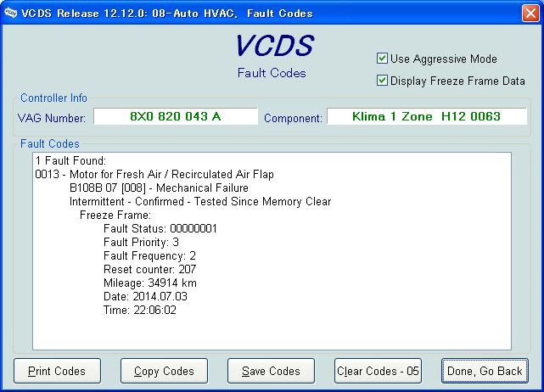The width and height of the screenshot is (544, 392).
Task: Select the fault line 0013 Motor for Fresh Air
Action: [154, 174]
